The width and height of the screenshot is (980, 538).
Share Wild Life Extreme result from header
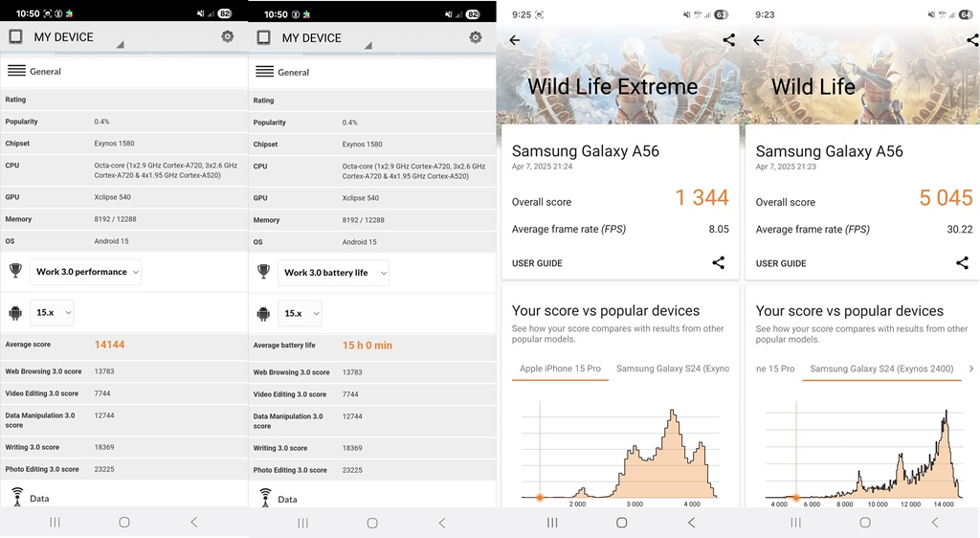pyautogui.click(x=728, y=40)
